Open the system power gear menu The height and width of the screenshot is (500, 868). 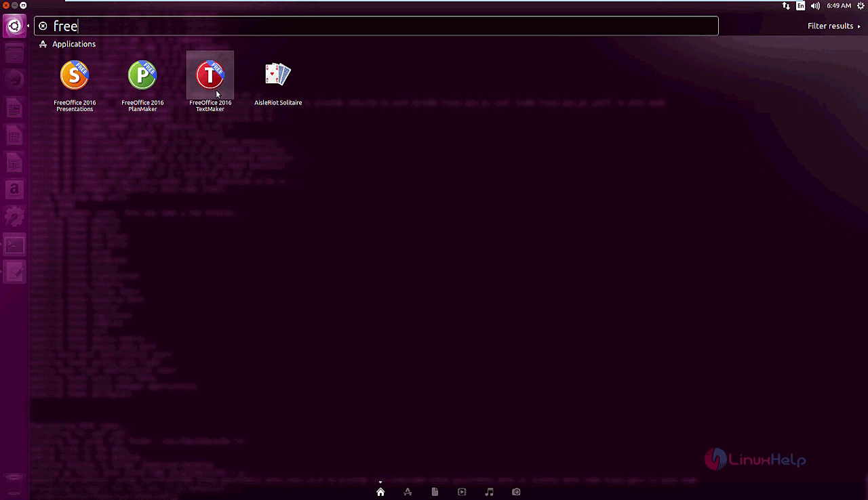click(861, 5)
